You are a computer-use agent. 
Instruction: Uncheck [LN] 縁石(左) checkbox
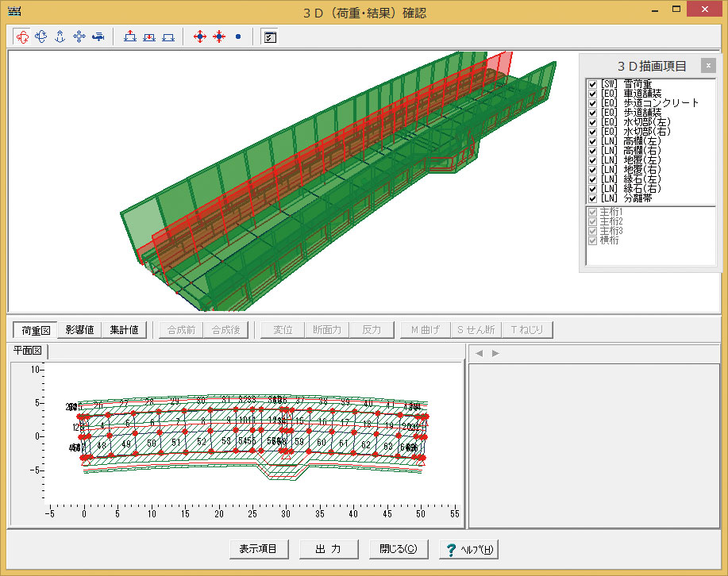(592, 179)
